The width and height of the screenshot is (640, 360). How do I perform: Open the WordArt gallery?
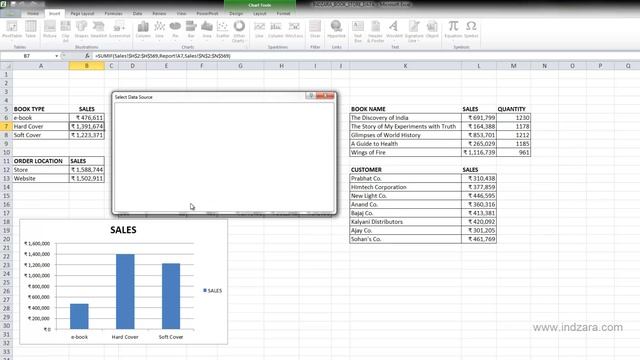[x=394, y=29]
